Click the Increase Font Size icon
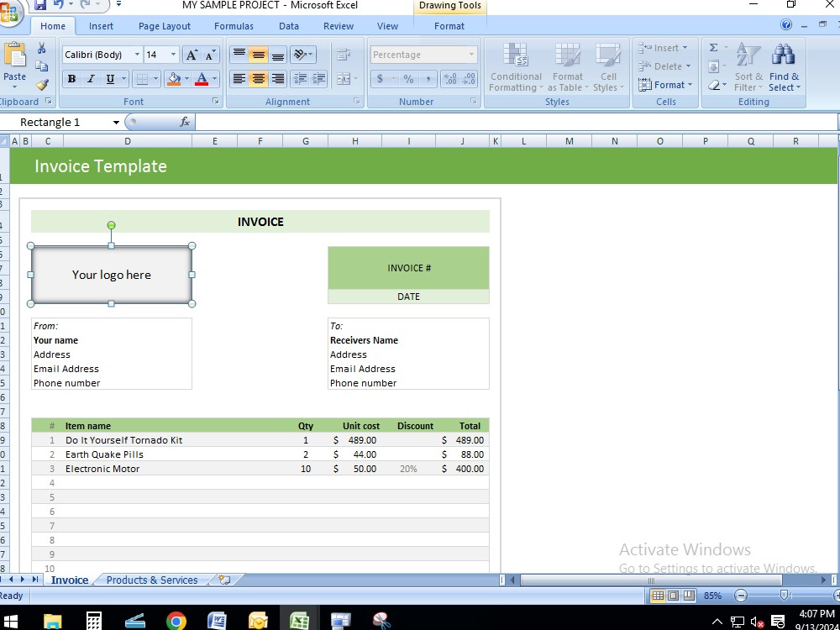The width and height of the screenshot is (840, 630). (192, 55)
